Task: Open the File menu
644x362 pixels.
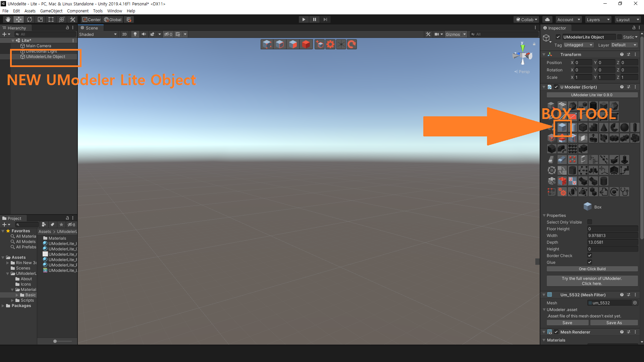Action: click(x=5, y=11)
